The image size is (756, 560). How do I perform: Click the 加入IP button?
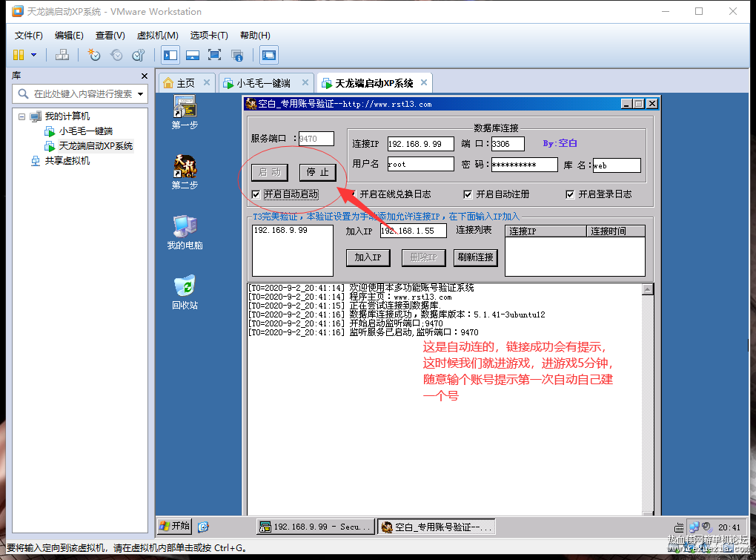coord(368,257)
